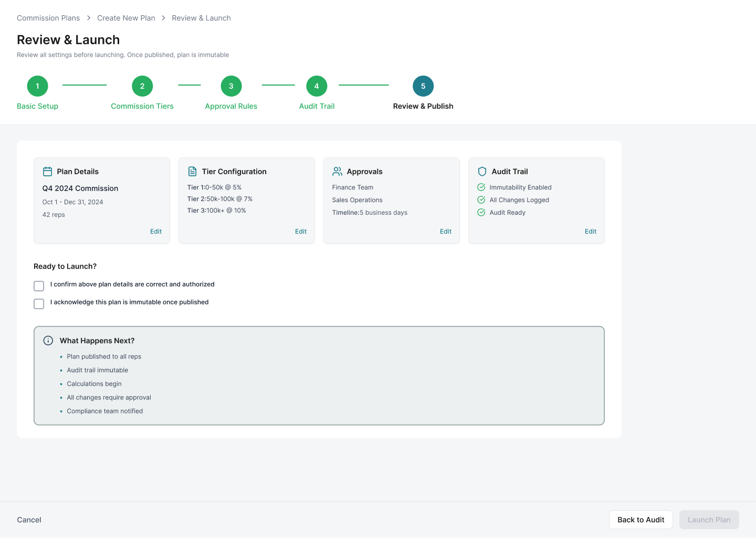756x538 pixels.
Task: Click the Tier 1:0-50k @ 5% line
Action: point(214,187)
